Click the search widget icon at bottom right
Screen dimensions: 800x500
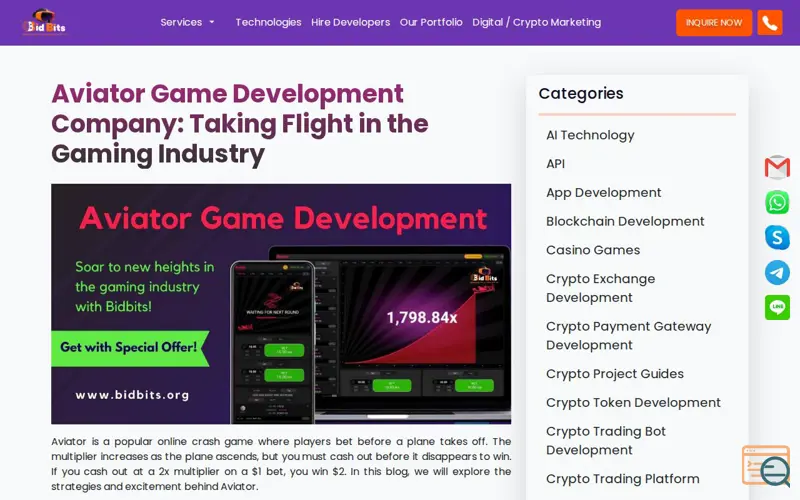(x=767, y=466)
